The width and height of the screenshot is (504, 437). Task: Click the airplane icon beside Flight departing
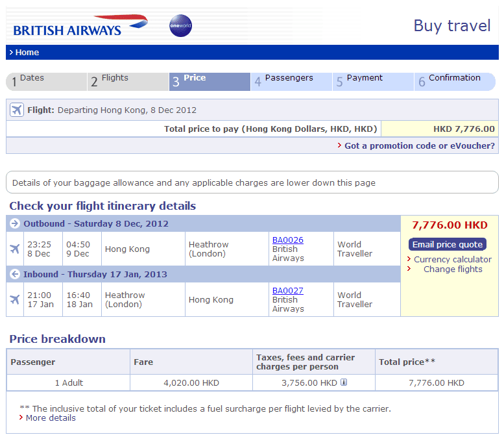[17, 110]
